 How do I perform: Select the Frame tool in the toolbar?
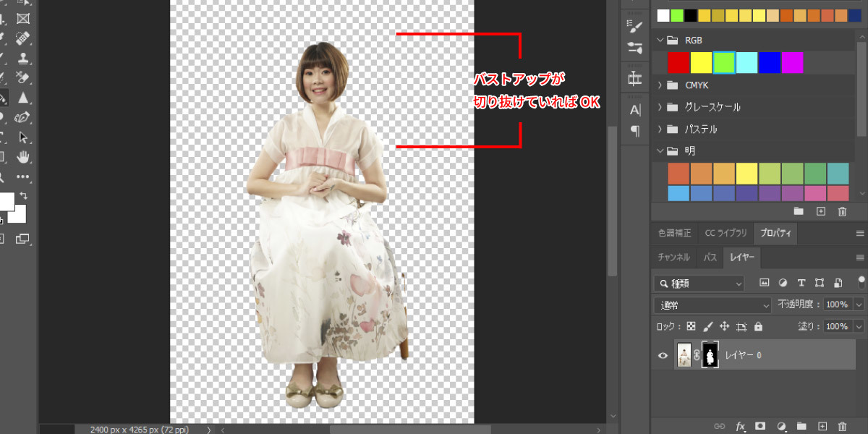(23, 18)
